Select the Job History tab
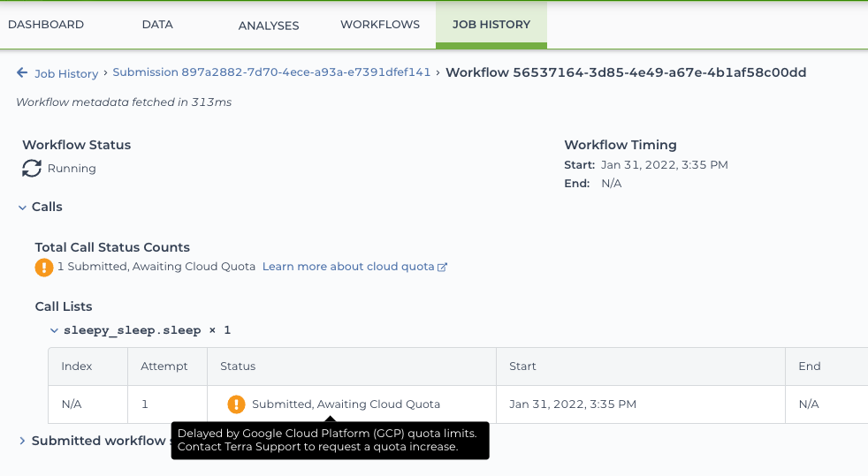 click(x=491, y=25)
